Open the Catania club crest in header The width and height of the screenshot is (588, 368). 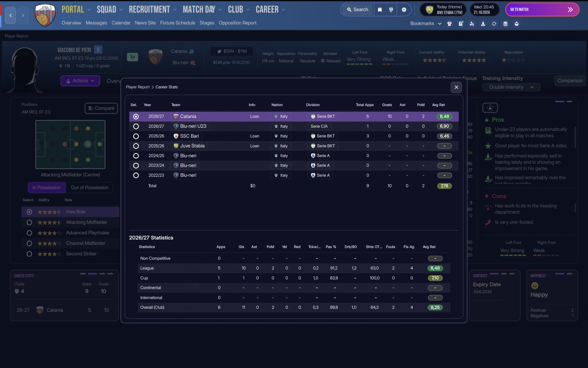(x=45, y=16)
